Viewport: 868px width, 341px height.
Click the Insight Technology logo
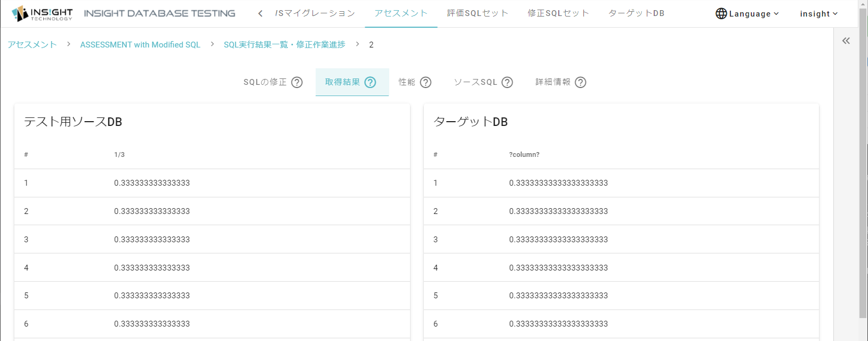coord(42,13)
